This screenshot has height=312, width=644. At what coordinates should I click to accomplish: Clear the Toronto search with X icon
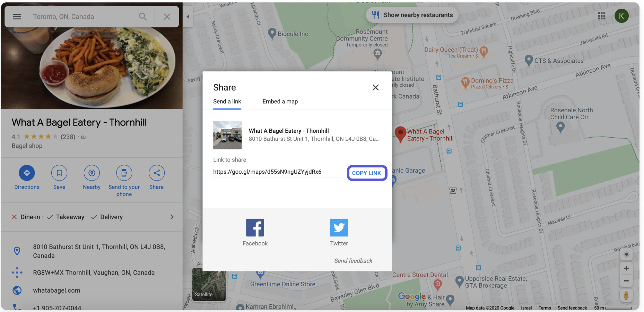(167, 17)
